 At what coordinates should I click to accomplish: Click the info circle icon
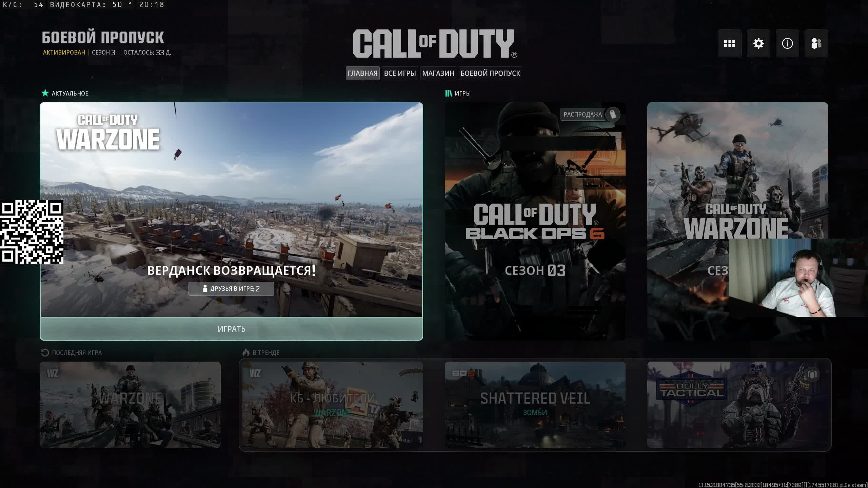pos(787,43)
